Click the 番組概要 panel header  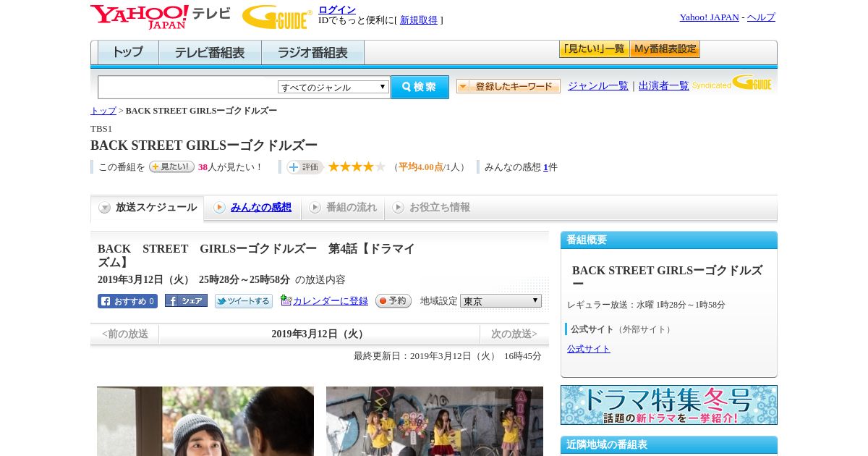tap(669, 240)
